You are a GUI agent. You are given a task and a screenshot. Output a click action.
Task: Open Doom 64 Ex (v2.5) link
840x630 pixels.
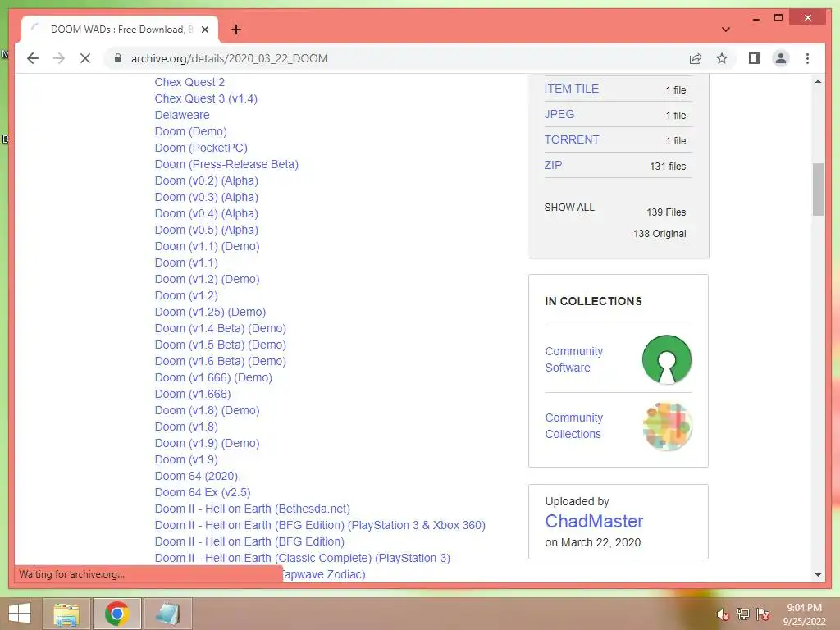(203, 492)
